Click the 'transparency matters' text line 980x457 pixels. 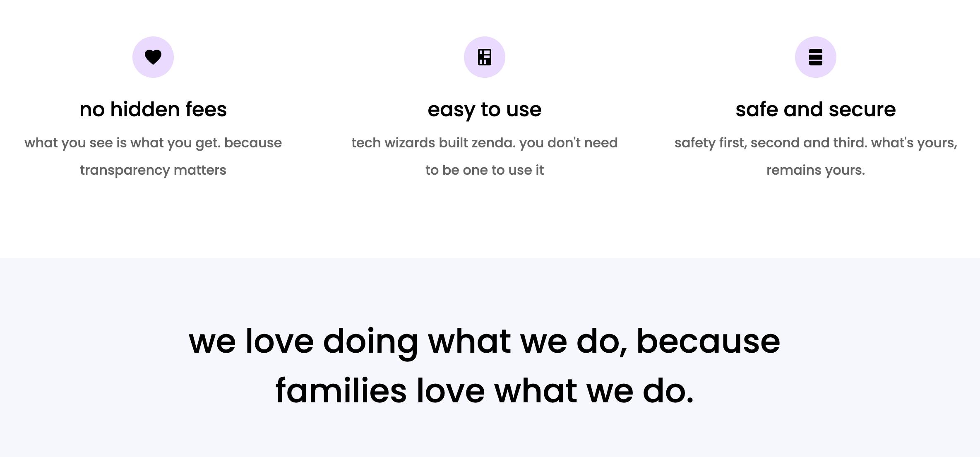153,170
